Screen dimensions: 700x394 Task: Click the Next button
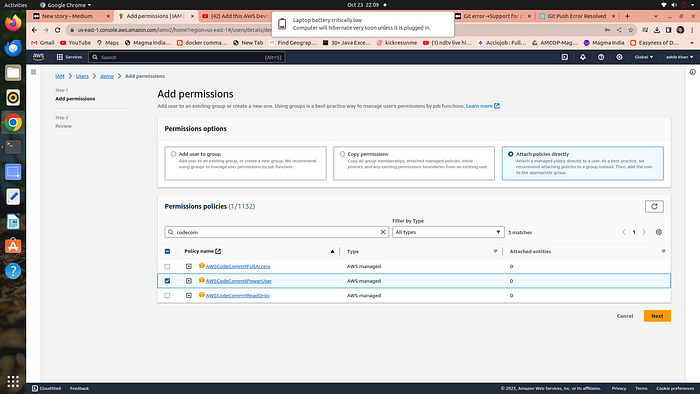(657, 316)
